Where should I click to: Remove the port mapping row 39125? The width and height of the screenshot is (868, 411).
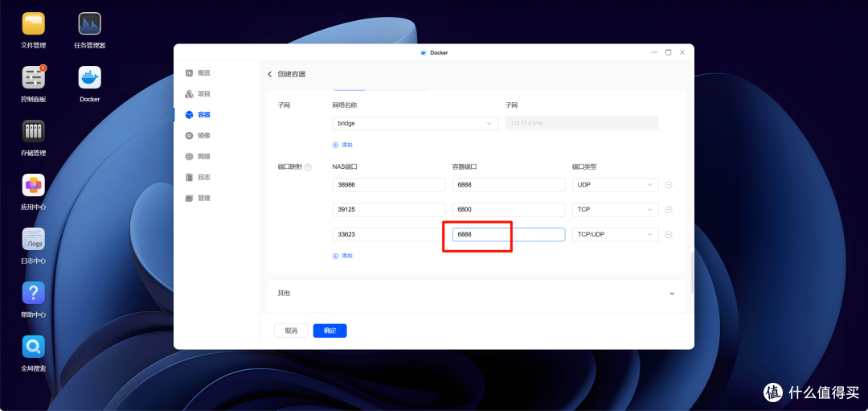pos(668,210)
